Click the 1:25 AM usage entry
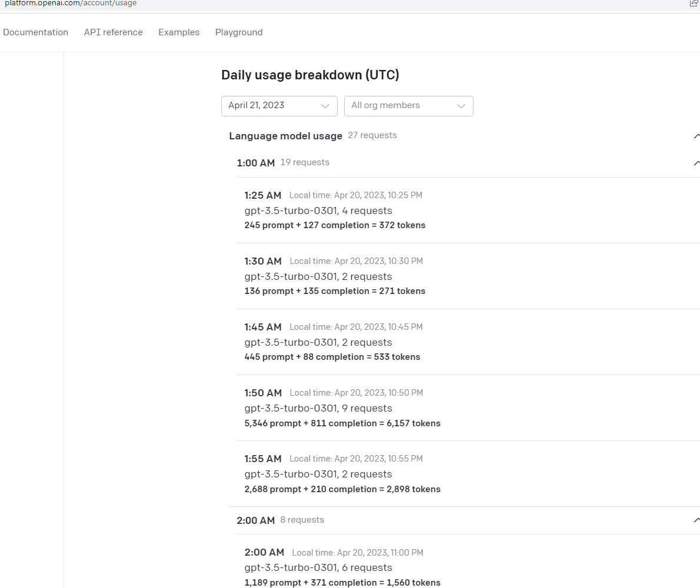Image resolution: width=700 pixels, height=588 pixels. 263,195
